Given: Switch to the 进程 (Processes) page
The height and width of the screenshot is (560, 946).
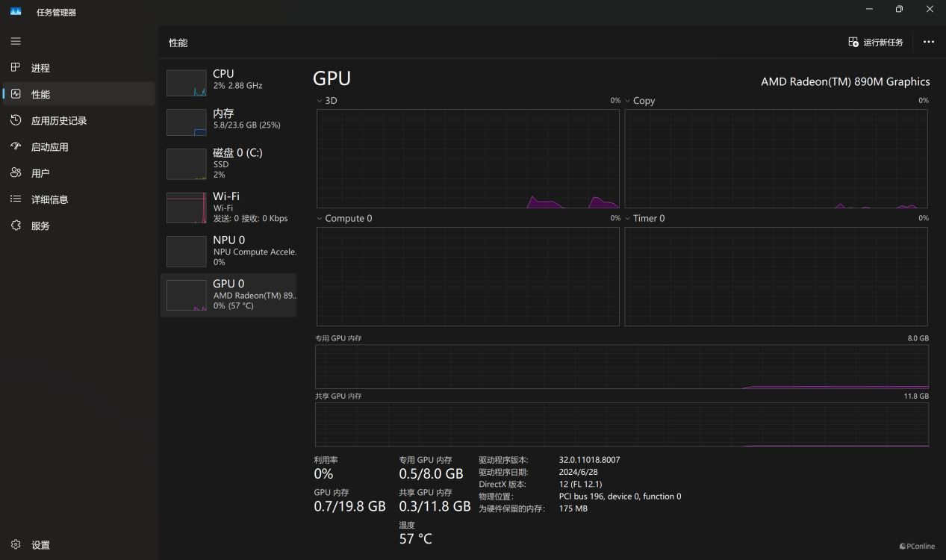Looking at the screenshot, I should click(79, 67).
